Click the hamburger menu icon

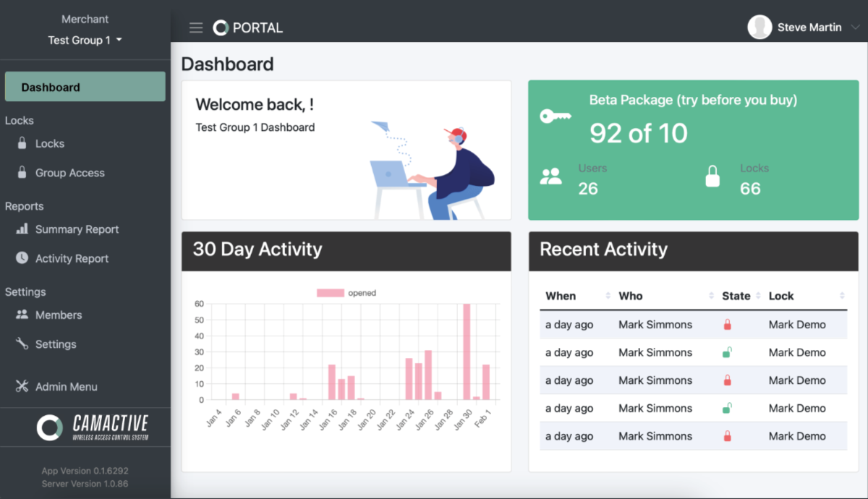196,27
